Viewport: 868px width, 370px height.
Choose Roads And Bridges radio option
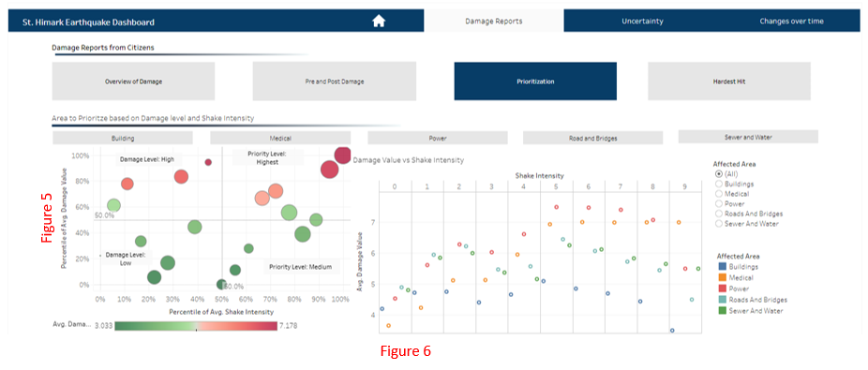[x=719, y=214]
